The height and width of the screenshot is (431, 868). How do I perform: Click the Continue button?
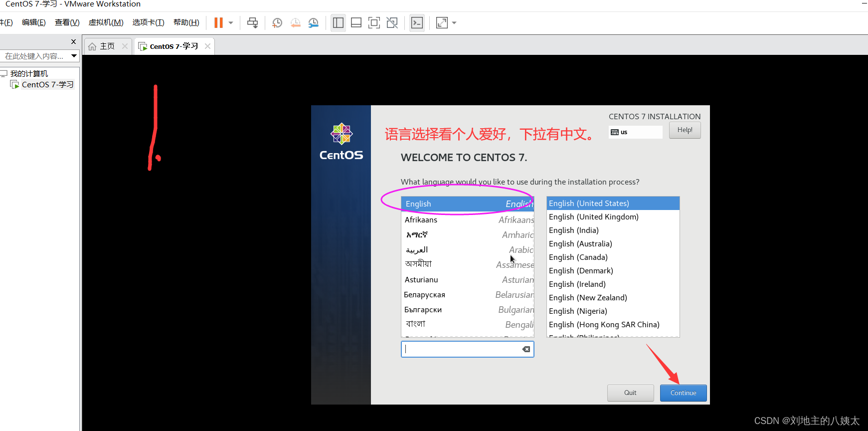(683, 393)
